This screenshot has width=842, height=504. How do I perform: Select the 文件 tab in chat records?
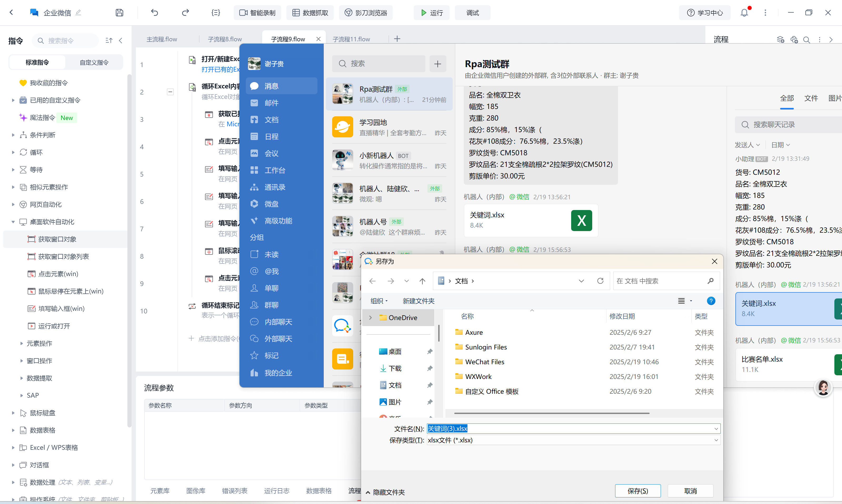[x=811, y=98]
